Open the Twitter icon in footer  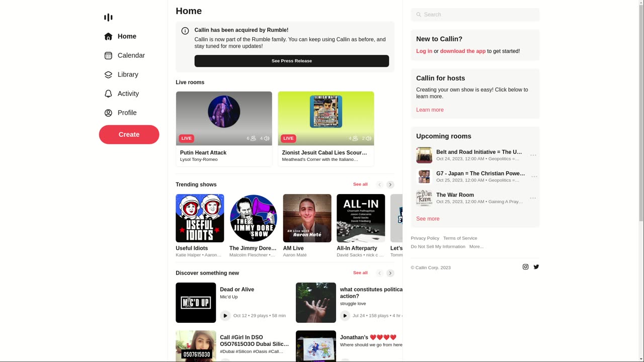click(x=536, y=267)
